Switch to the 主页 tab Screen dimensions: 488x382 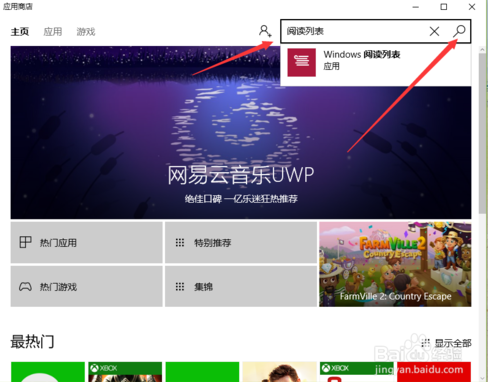(x=20, y=32)
